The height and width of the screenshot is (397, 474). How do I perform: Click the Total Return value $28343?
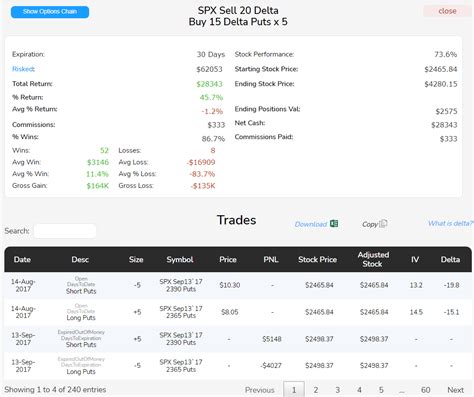(209, 84)
